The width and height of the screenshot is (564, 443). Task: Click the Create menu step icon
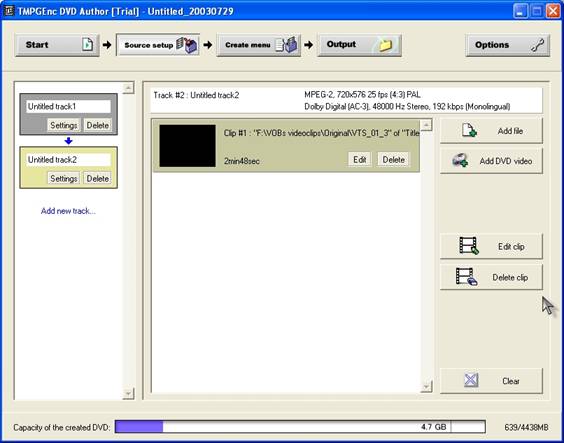[286, 45]
